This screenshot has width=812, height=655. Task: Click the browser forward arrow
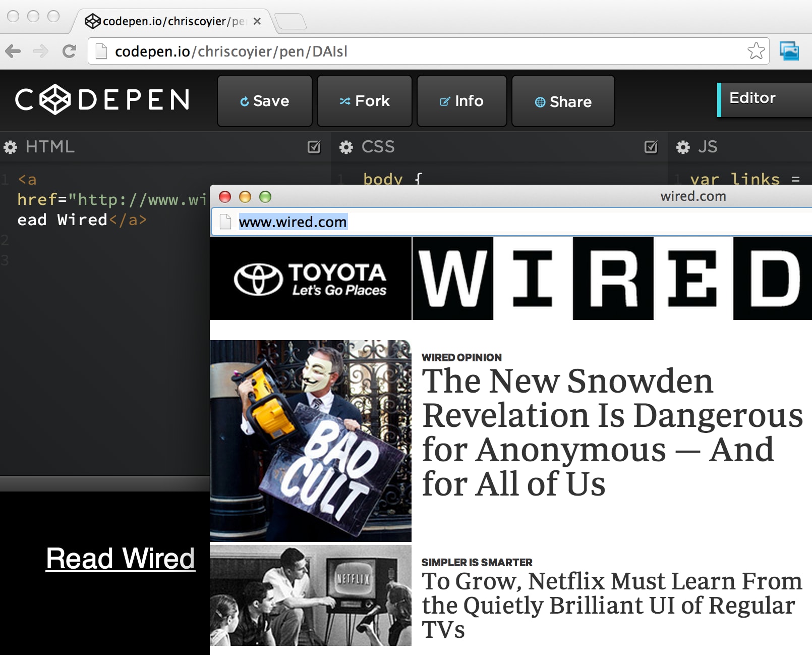tap(40, 51)
